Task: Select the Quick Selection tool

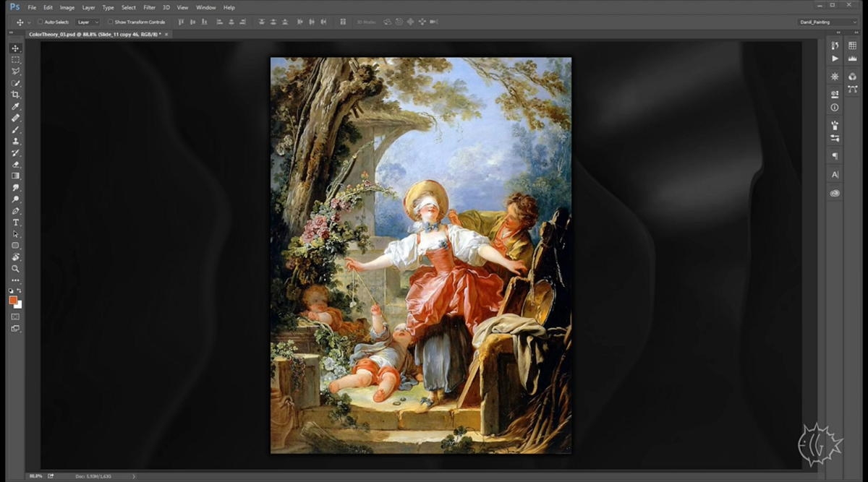Action: [x=15, y=83]
